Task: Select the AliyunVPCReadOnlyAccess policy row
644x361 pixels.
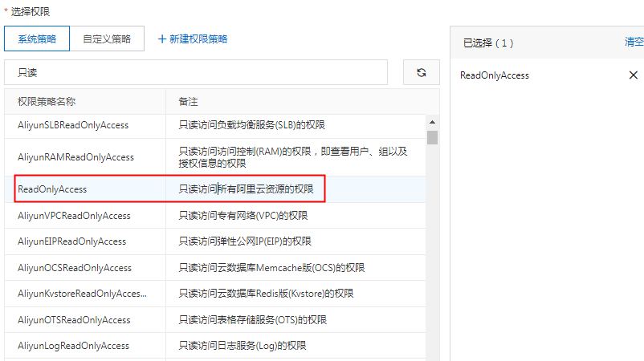Action: click(215, 215)
